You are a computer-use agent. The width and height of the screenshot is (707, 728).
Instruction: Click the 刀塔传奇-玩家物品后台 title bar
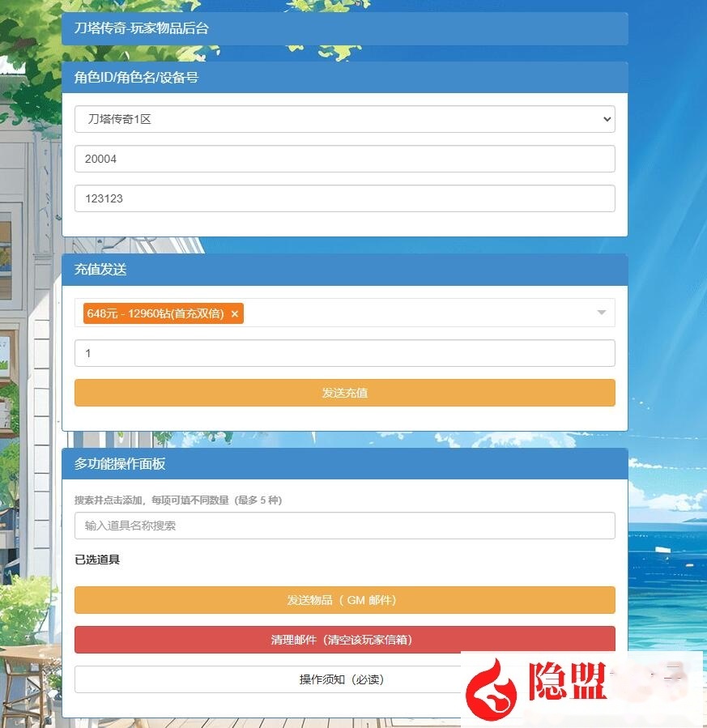point(344,28)
